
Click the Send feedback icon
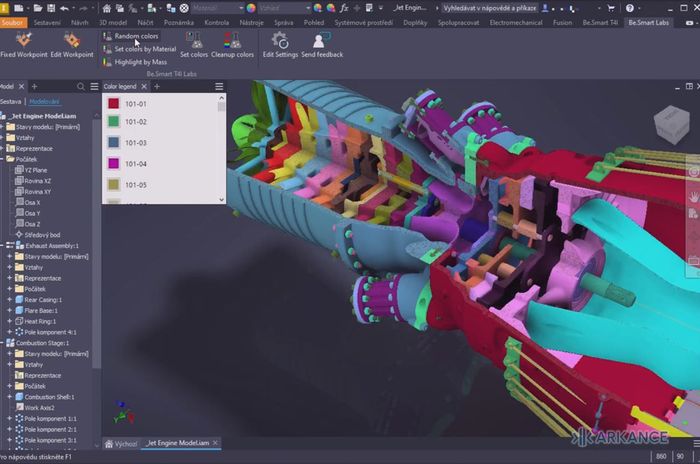[x=322, y=41]
